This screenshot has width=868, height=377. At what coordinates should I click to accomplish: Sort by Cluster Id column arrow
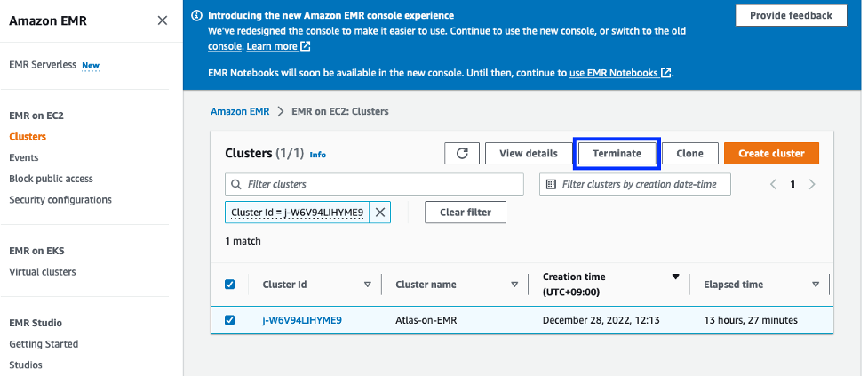(x=368, y=285)
